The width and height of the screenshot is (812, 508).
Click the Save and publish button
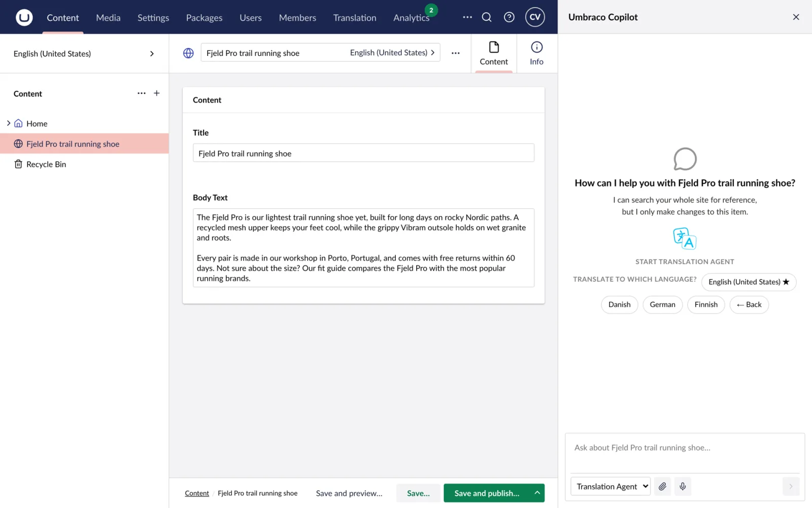tap(487, 493)
